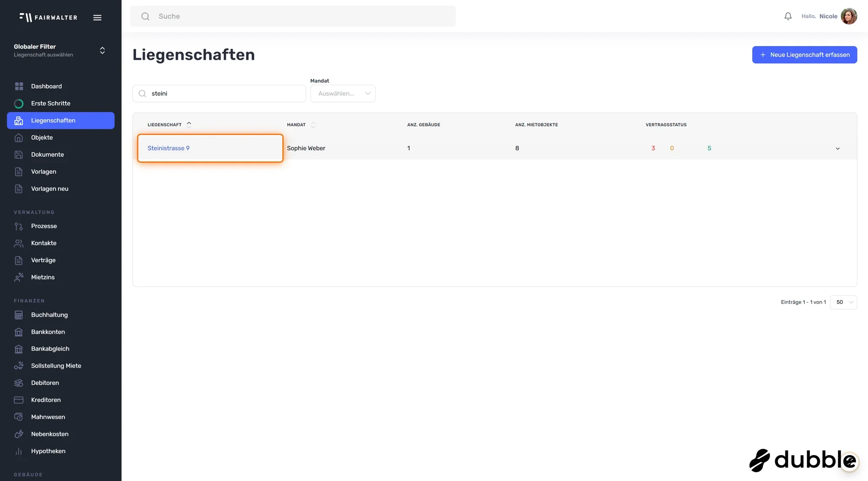Open the Steinistrasse 9 link
The height and width of the screenshot is (481, 868).
click(x=168, y=148)
